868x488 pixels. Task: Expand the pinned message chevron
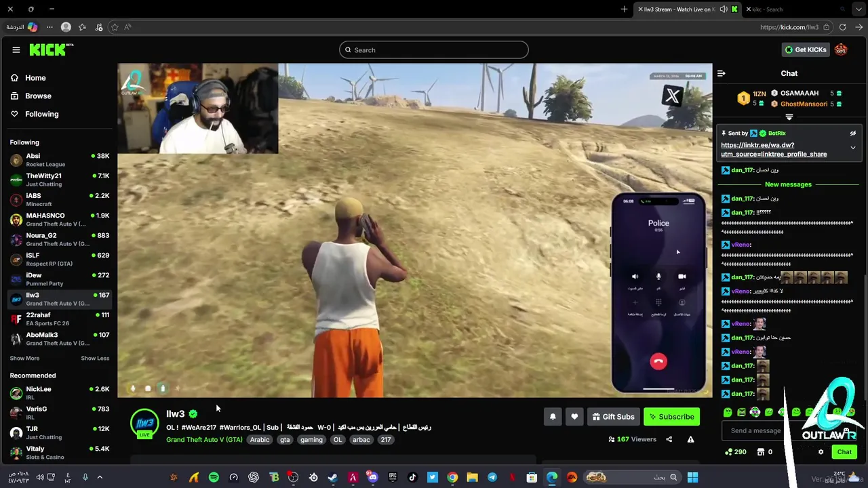point(853,148)
